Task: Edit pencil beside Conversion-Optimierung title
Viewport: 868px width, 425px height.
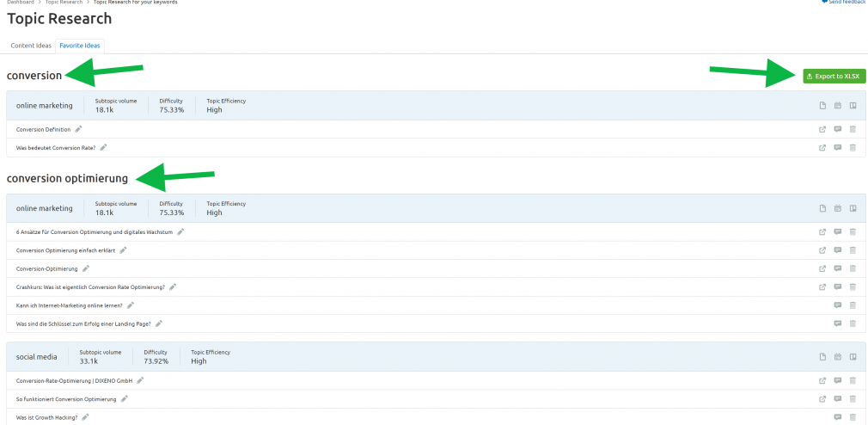Action: (85, 268)
